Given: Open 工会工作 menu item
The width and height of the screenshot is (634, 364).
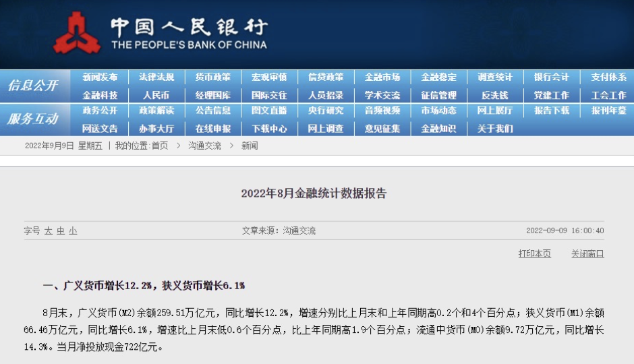Looking at the screenshot, I should (x=608, y=95).
